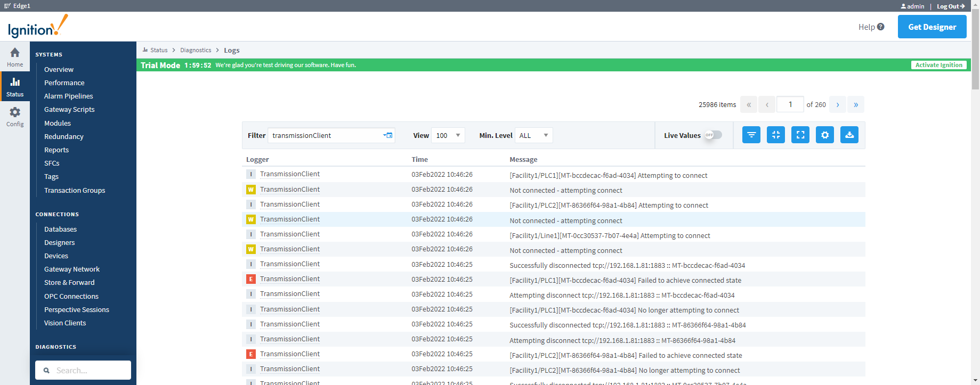The image size is (980, 385).
Task: Select the PLC2 No longer attempting to connect message
Action: click(625, 370)
